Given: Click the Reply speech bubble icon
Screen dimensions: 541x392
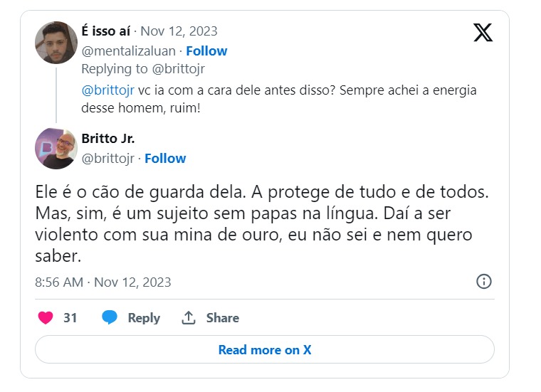Looking at the screenshot, I should click(x=110, y=318).
